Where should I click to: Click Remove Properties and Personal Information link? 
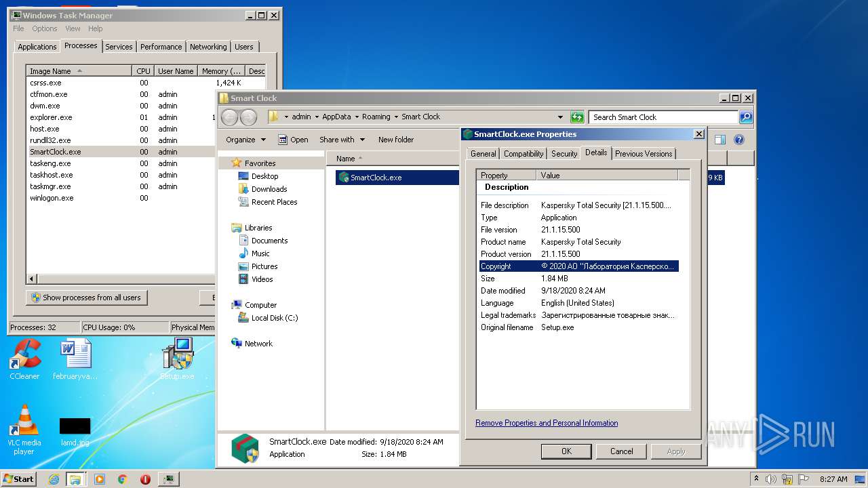547,423
